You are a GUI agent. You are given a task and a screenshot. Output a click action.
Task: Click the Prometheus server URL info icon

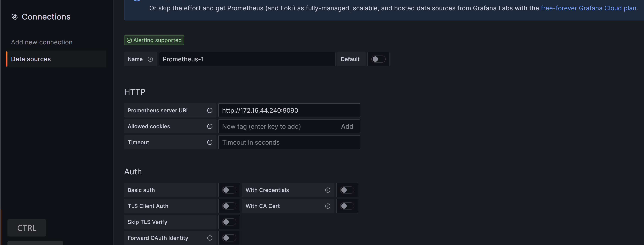pos(210,111)
